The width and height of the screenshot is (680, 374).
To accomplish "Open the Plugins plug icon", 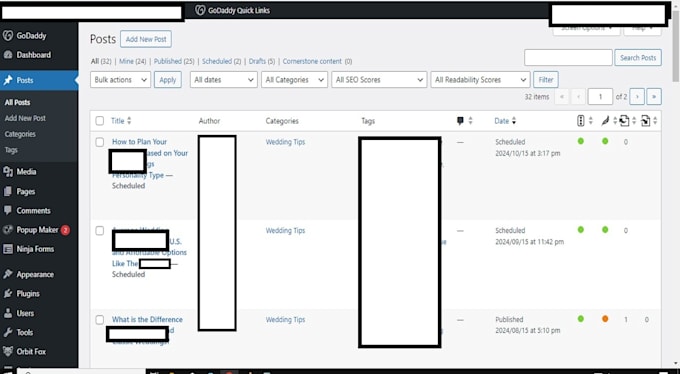I will (x=8, y=294).
